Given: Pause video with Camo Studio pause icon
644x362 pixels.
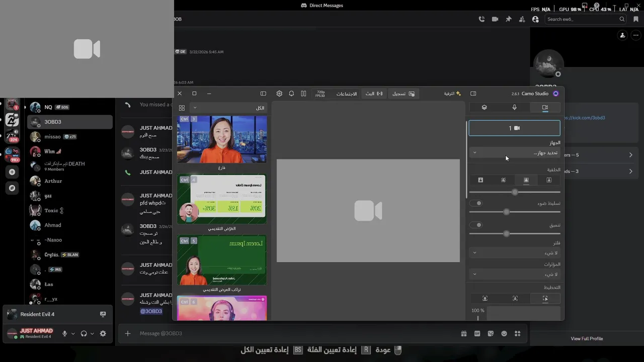Looking at the screenshot, I should pos(303,94).
